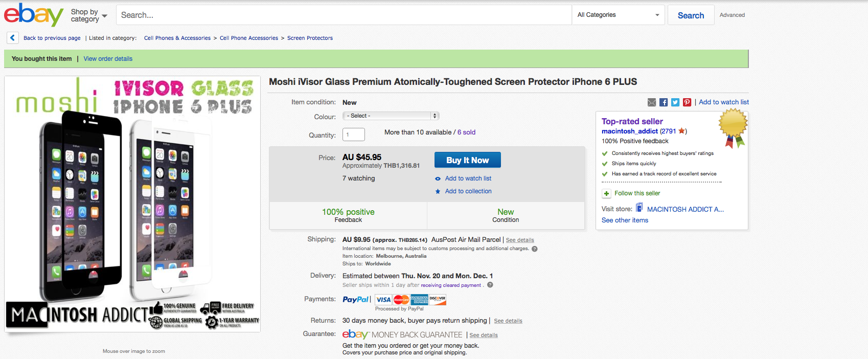Click the eBay logo in the header
This screenshot has width=868, height=359.
33,15
